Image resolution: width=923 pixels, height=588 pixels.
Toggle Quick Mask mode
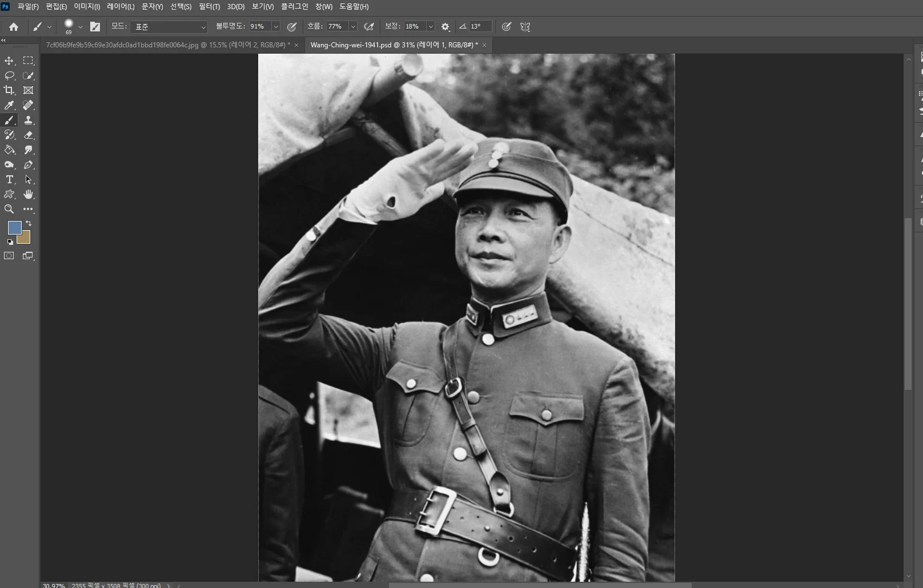point(9,256)
